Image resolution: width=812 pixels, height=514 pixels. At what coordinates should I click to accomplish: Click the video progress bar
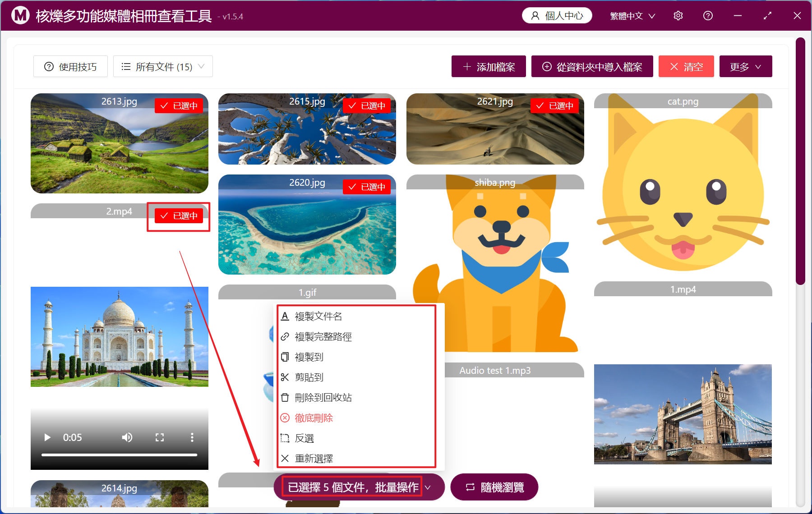click(120, 455)
